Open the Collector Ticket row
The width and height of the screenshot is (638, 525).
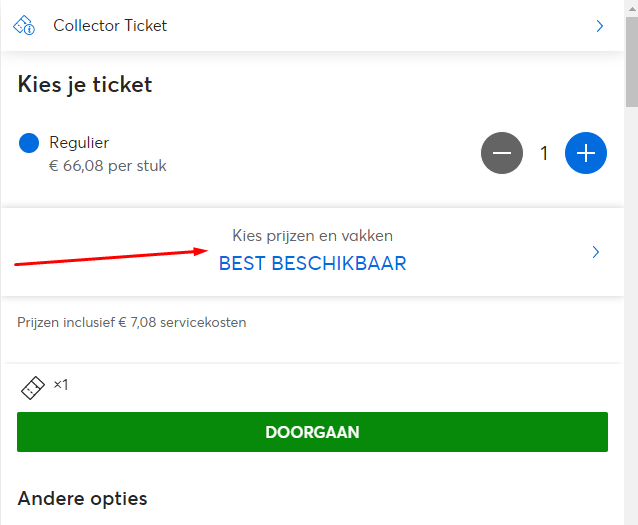click(312, 26)
